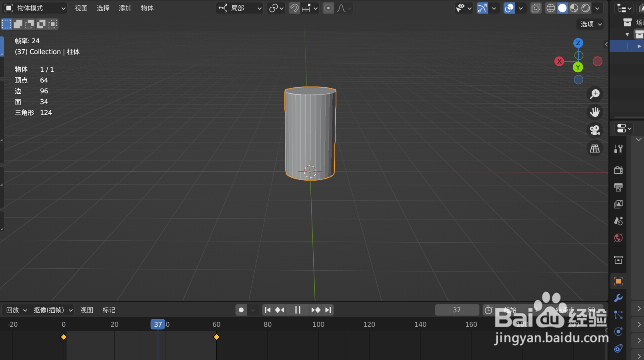Switch to material preview shading

[x=574, y=8]
